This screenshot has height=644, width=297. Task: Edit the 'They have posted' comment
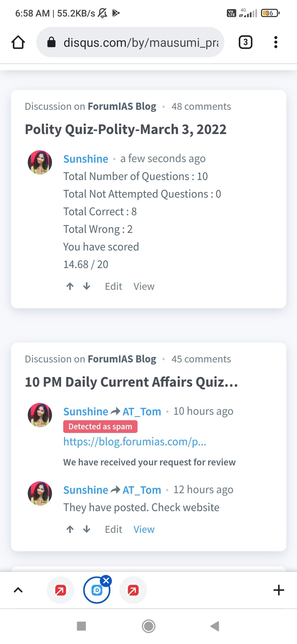(x=113, y=530)
